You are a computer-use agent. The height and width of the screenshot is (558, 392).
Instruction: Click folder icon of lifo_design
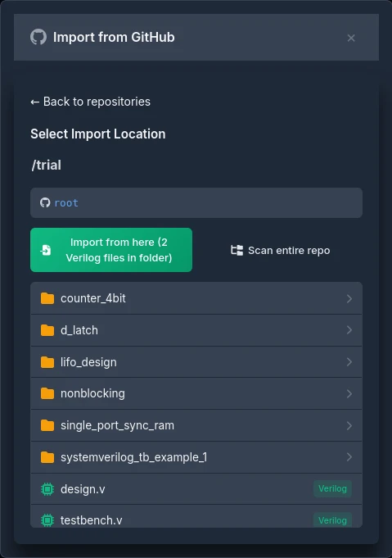click(47, 362)
